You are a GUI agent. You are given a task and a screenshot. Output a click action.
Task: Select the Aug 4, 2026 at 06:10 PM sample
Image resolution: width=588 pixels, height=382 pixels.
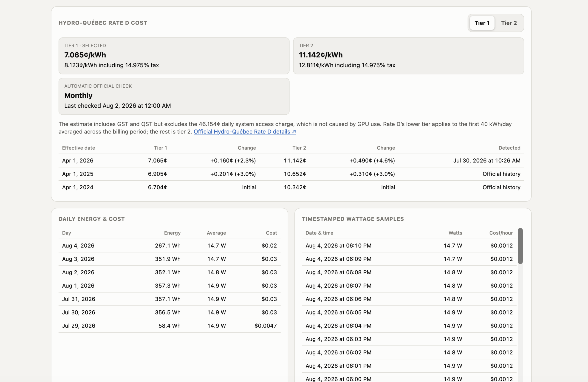409,246
